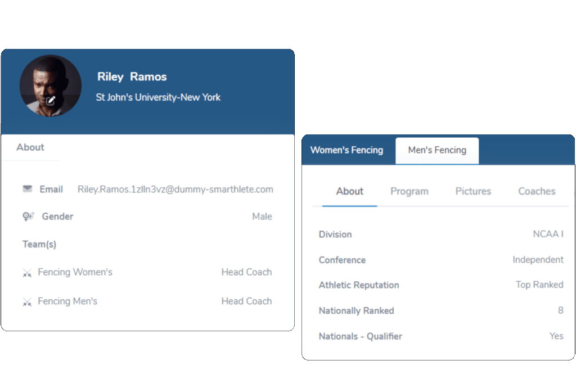Click the Riley Ramos name heading
Screen dimensions: 576x392
pyautogui.click(x=132, y=77)
